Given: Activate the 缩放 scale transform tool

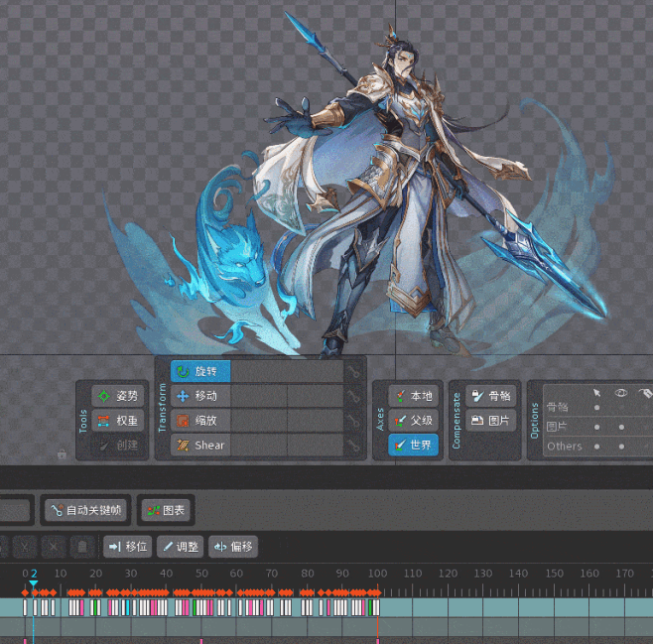Looking at the screenshot, I should coord(200,421).
